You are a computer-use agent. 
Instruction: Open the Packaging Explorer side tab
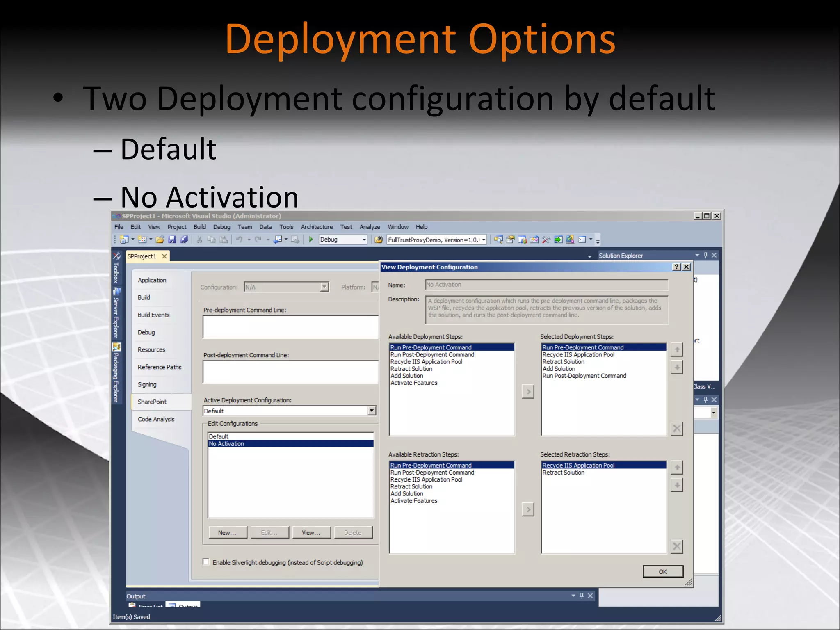click(116, 373)
